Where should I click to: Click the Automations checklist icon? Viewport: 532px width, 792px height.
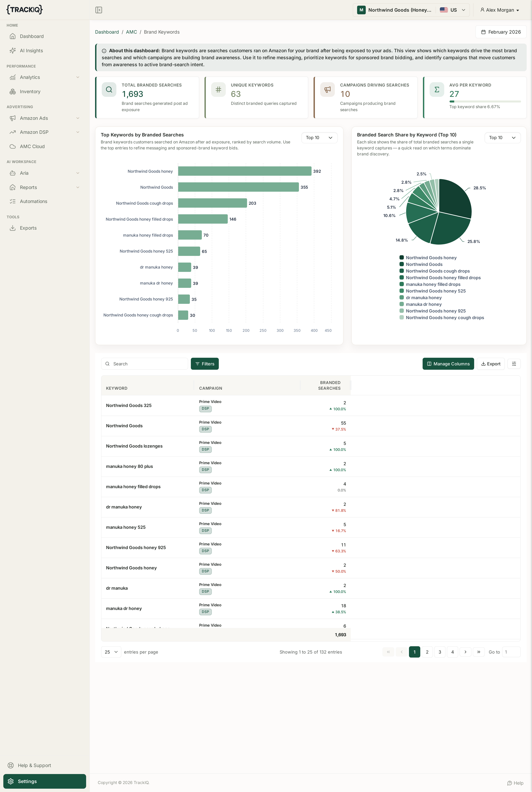(x=13, y=201)
